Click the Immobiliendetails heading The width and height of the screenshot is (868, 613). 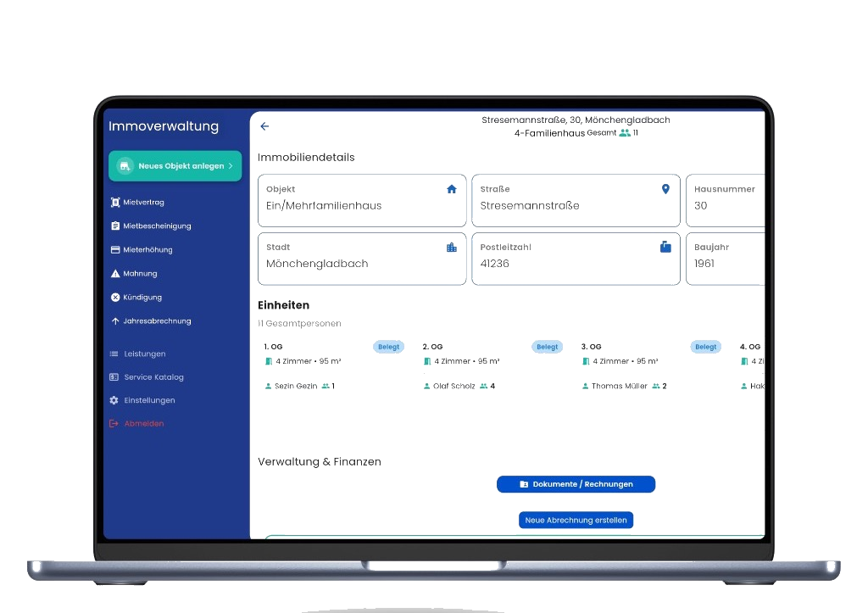pos(306,157)
